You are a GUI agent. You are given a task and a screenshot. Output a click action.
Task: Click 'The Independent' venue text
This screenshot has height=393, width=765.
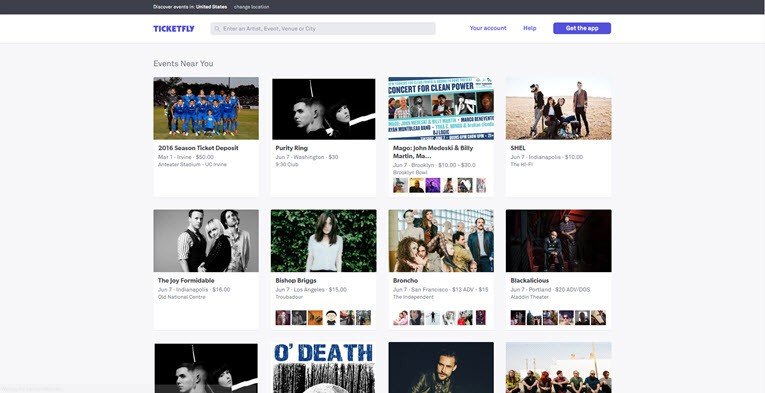point(413,297)
